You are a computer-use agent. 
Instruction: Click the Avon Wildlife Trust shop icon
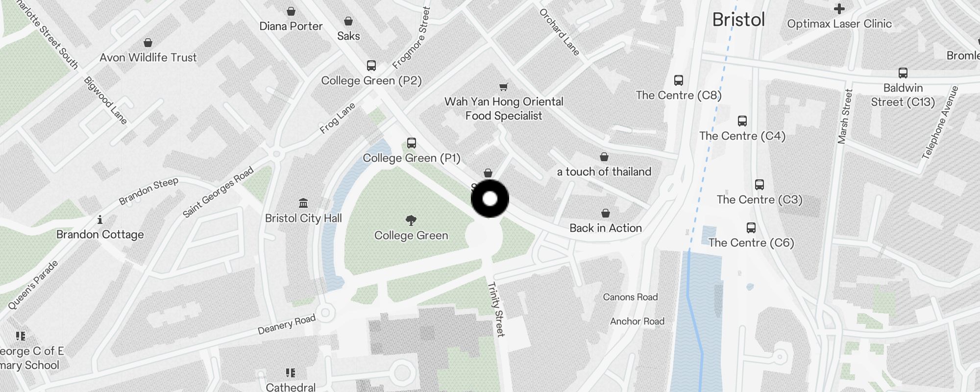tap(148, 43)
